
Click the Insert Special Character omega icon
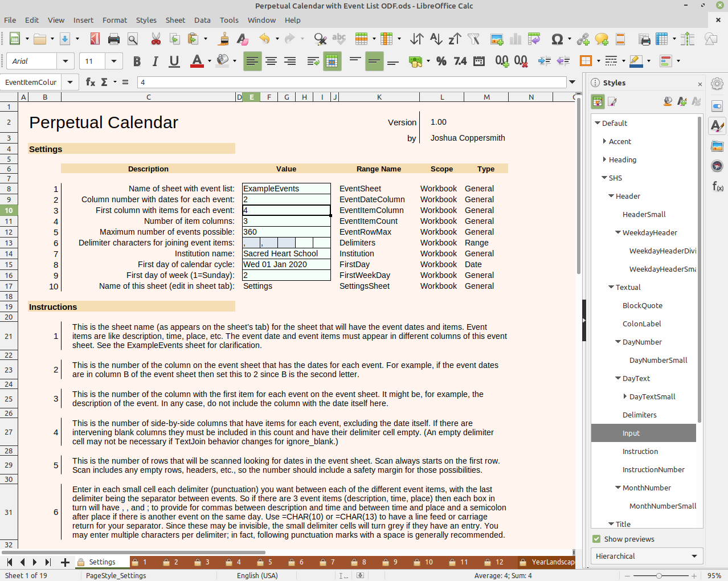[557, 39]
